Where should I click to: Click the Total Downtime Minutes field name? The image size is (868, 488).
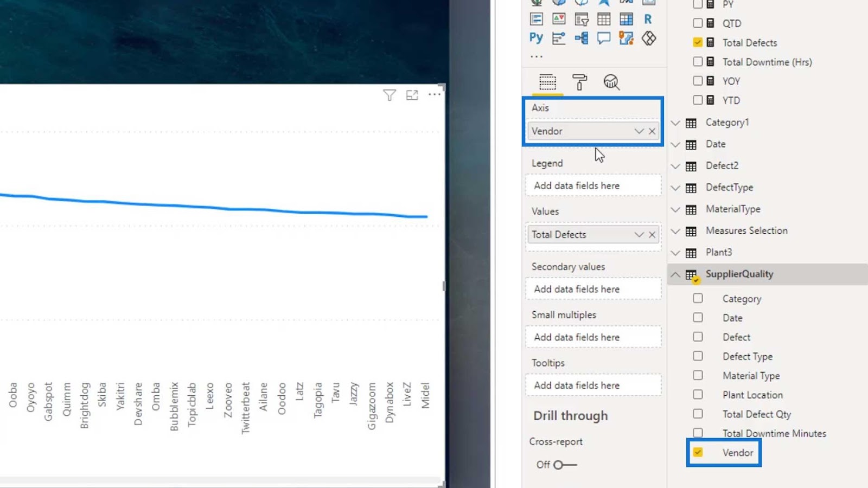(774, 433)
